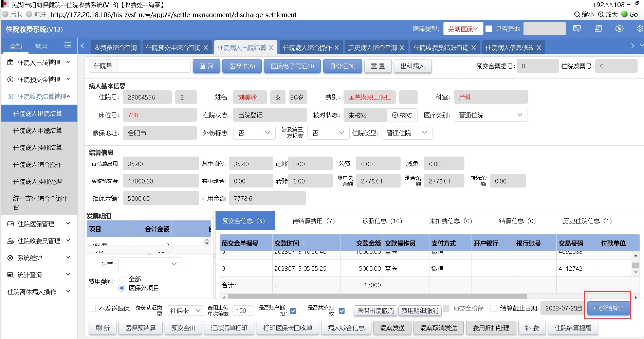Click the 住院收费结算管理 yen document icon
Screen dimensions: 644x339
coord(11,96)
